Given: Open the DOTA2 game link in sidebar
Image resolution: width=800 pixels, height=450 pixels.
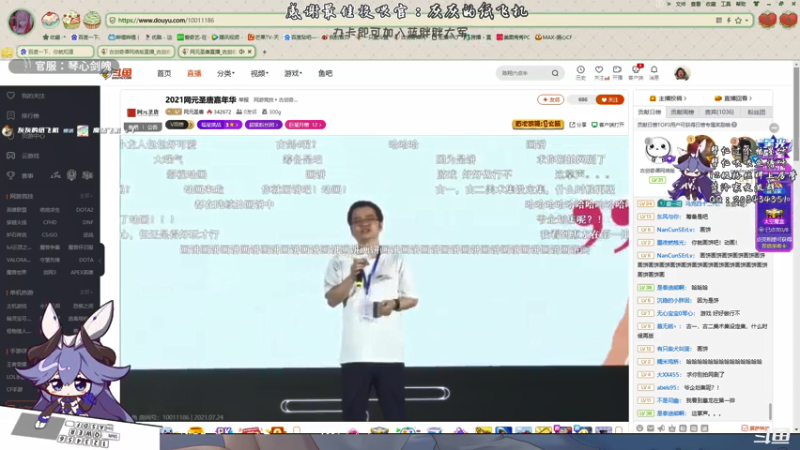Looking at the screenshot, I should tap(85, 210).
